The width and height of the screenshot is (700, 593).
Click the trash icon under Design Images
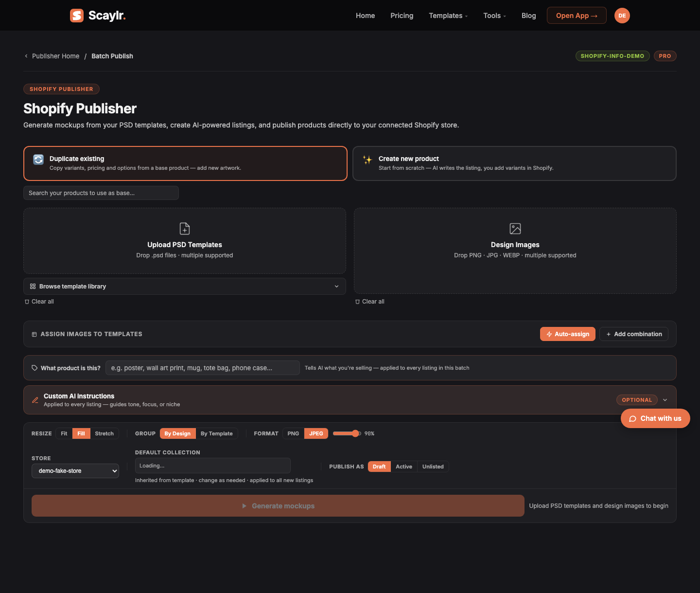(358, 302)
